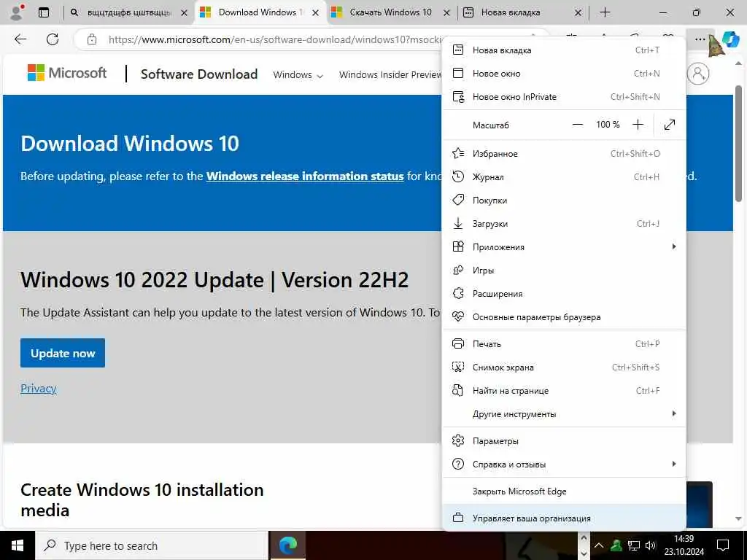Select Снимок экрана screenshot entry
Viewport: 747px width, 560px height.
pyautogui.click(x=564, y=367)
